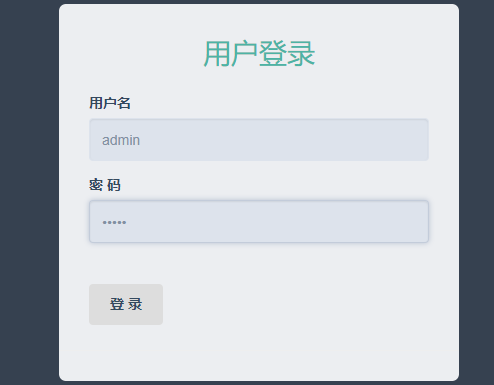
Task: Click the 登录 button
Action: click(126, 304)
